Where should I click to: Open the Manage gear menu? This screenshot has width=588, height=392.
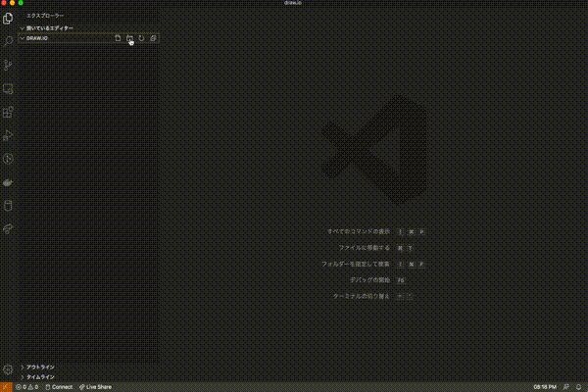tap(8, 369)
